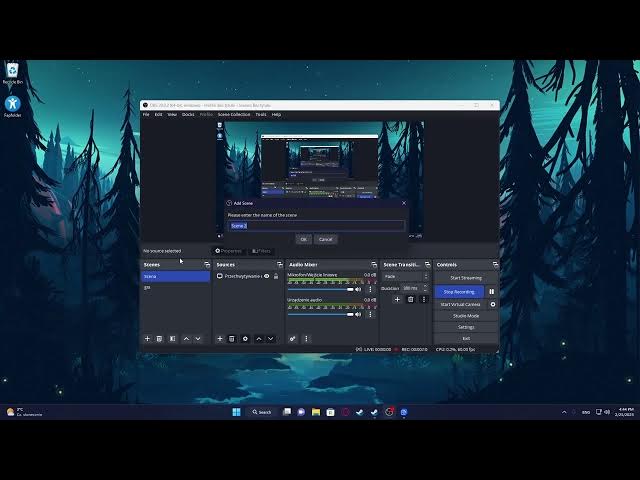Screen dimensions: 640x480
Task: Move scene down with Scenes down arrow
Action: click(x=198, y=339)
